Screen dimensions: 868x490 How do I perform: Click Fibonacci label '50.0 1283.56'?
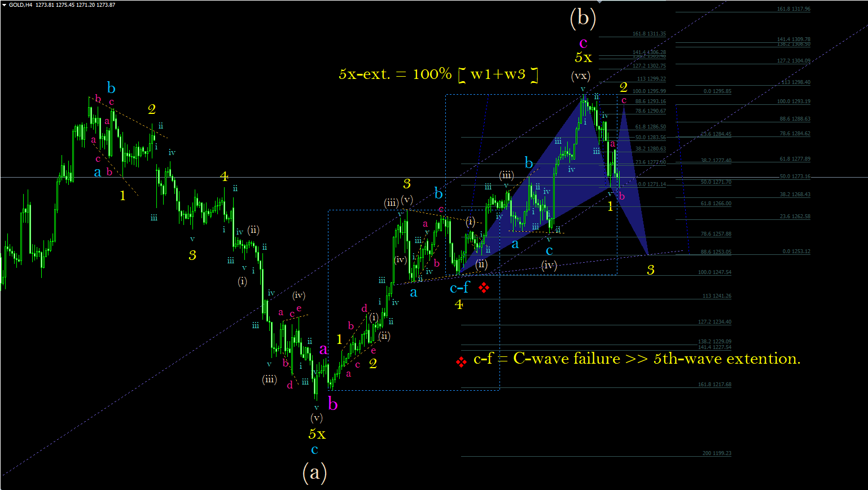[650, 138]
